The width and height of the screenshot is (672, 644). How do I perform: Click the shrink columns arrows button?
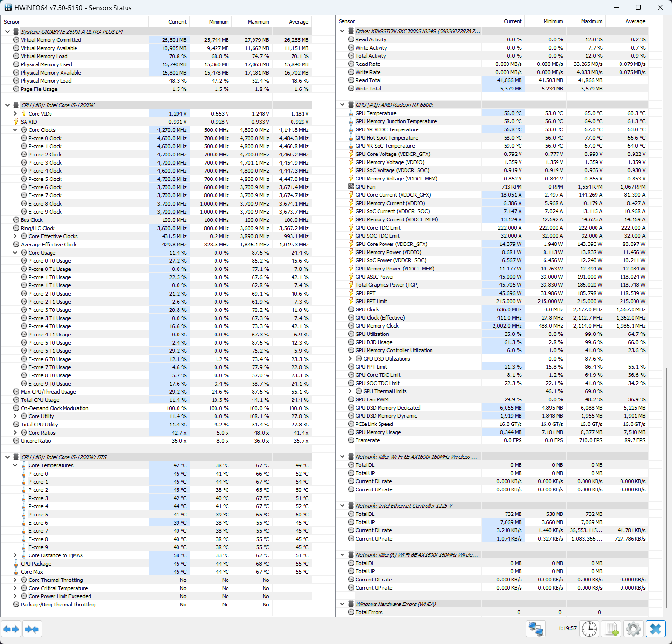(x=32, y=629)
